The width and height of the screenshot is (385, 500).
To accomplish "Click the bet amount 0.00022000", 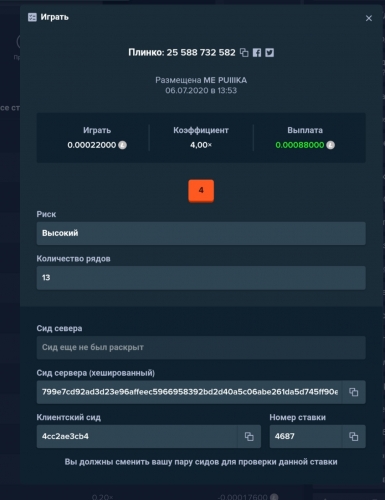I will 92,145.
